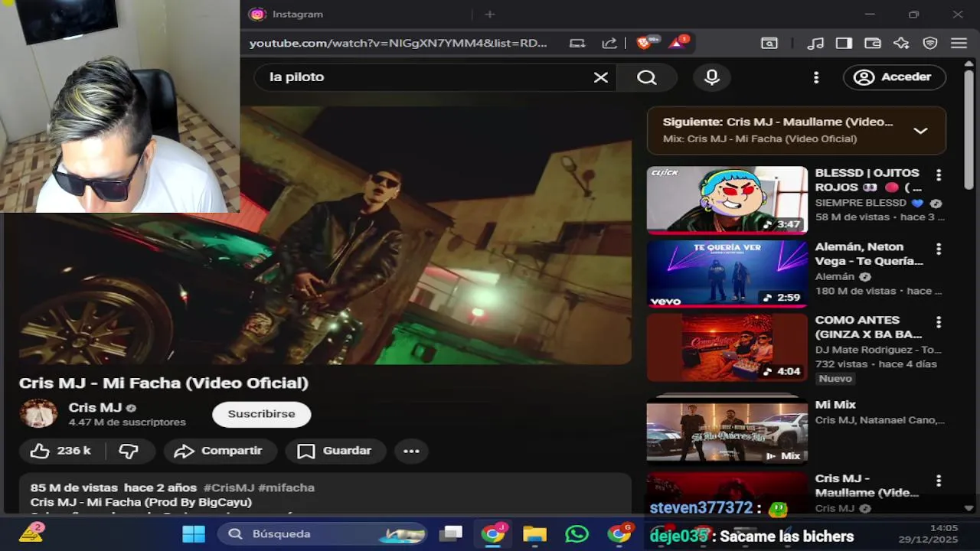Image resolution: width=980 pixels, height=551 pixels.
Task: Open WhatsApp from the taskbar
Action: [577, 534]
